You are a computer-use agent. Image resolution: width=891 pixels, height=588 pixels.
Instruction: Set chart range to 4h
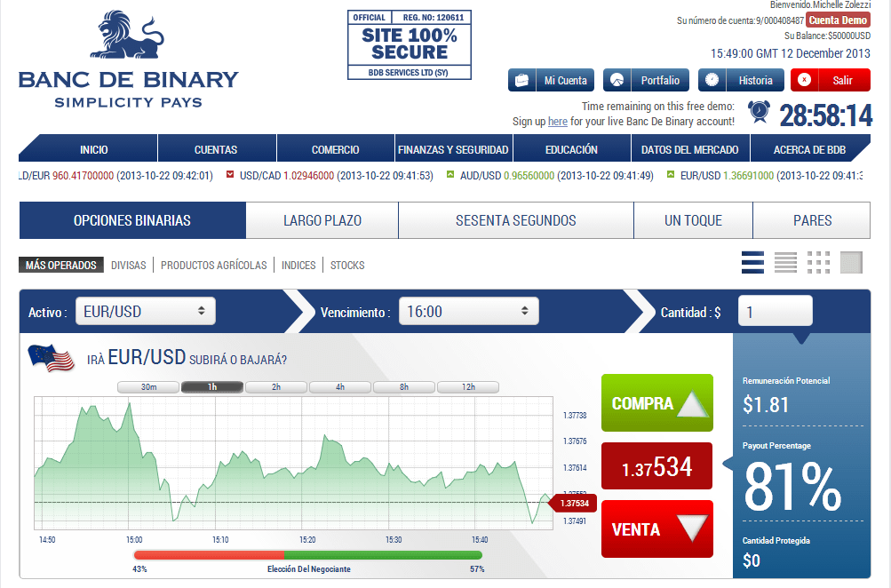(340, 387)
